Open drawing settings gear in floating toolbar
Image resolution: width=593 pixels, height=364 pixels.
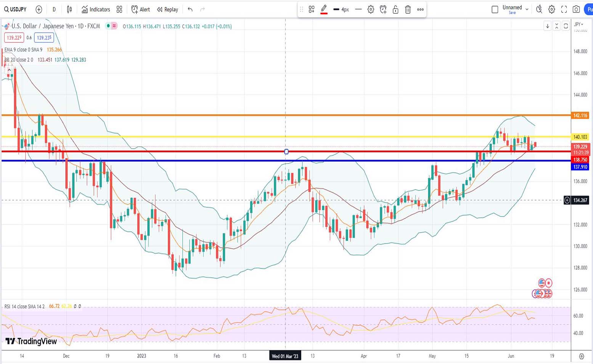[371, 10]
